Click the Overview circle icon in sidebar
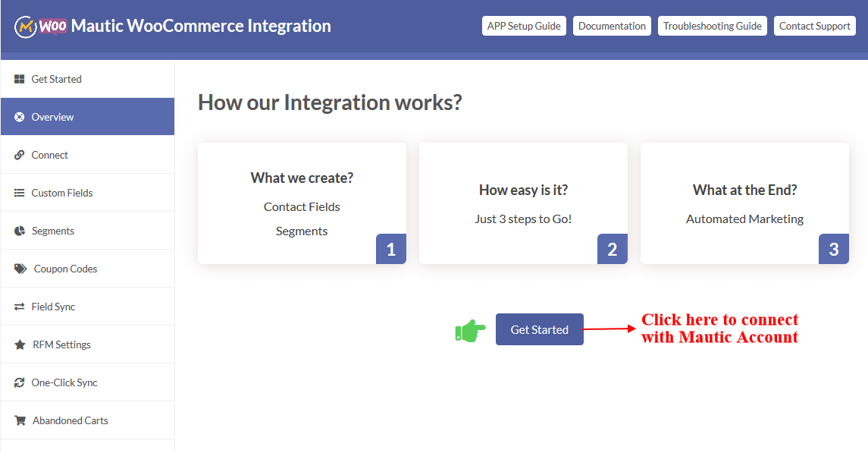Screen dimensions: 868x453 click(x=18, y=116)
